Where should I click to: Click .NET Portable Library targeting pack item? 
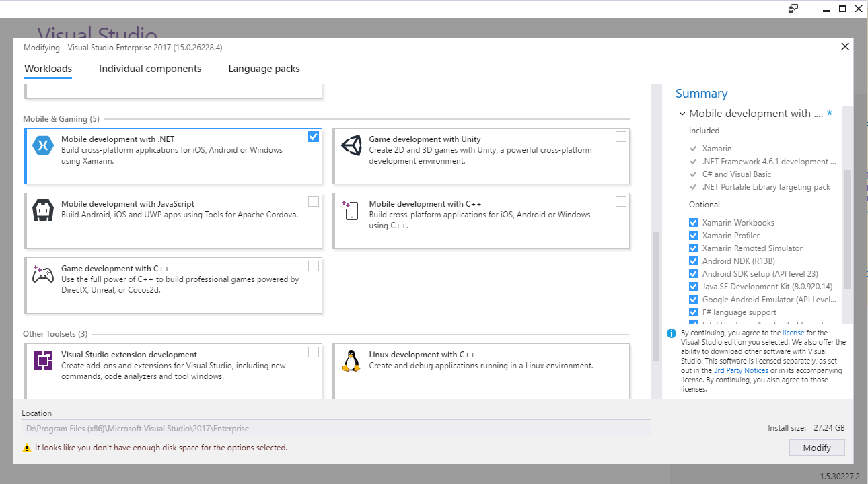coord(766,187)
